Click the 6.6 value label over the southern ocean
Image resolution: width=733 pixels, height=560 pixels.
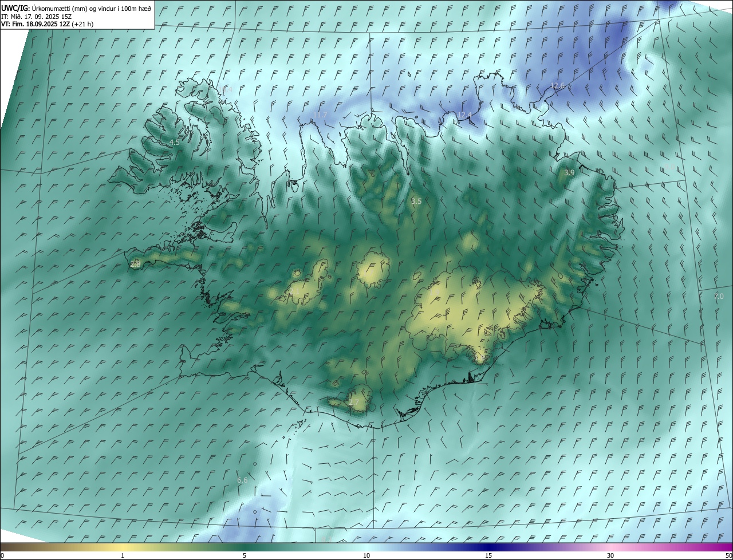coord(242,480)
